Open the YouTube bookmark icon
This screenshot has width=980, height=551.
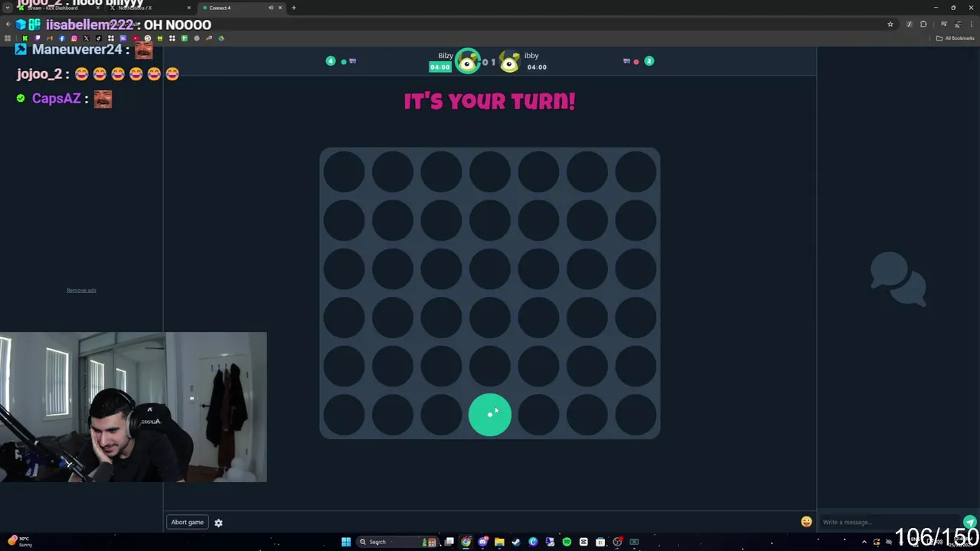tap(135, 38)
